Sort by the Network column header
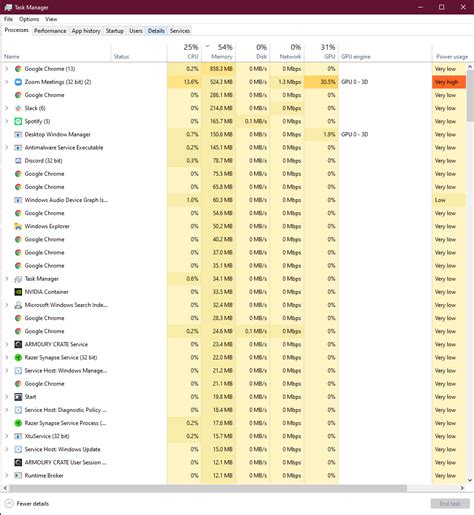 tap(287, 52)
